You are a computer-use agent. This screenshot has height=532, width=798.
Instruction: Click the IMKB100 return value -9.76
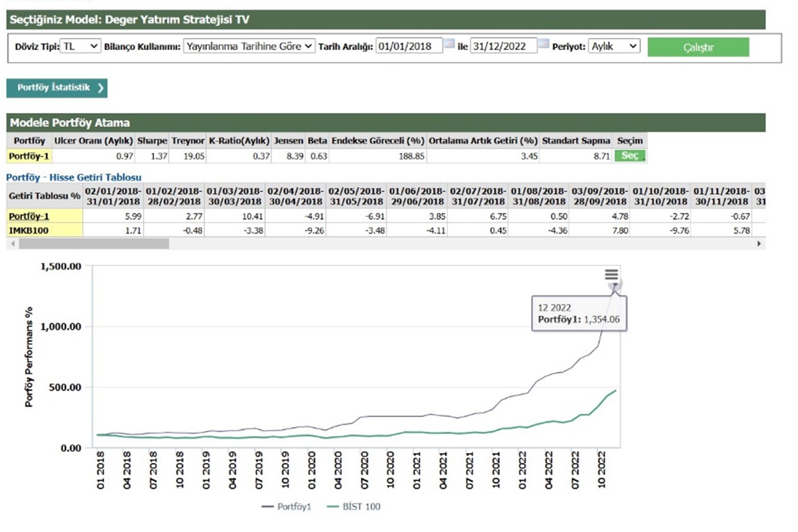point(679,230)
